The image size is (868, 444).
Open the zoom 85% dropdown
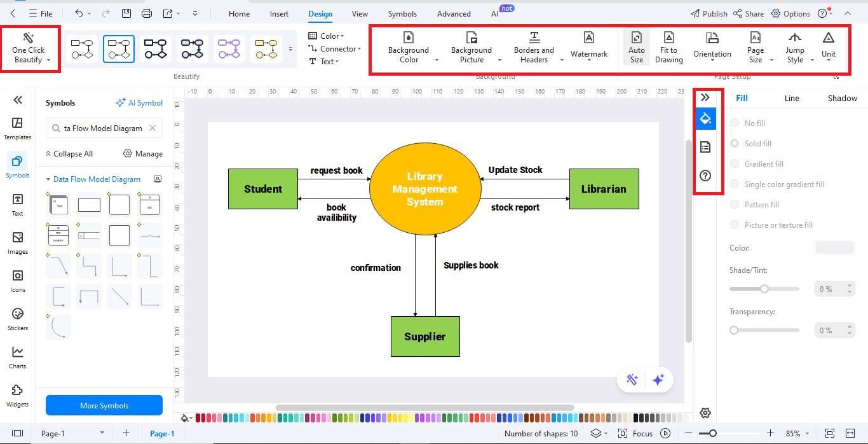pos(809,433)
